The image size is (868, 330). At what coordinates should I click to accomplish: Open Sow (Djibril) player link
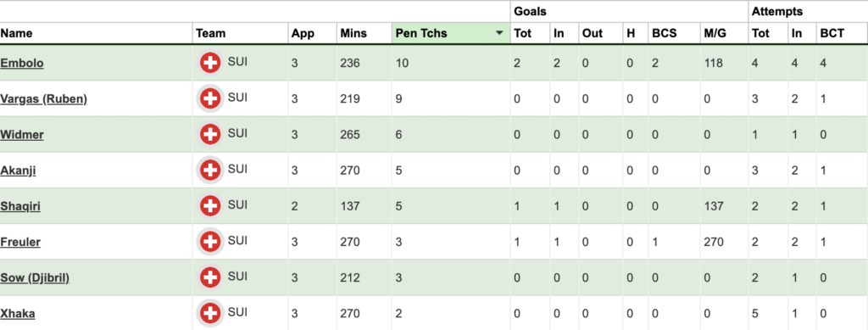point(35,278)
